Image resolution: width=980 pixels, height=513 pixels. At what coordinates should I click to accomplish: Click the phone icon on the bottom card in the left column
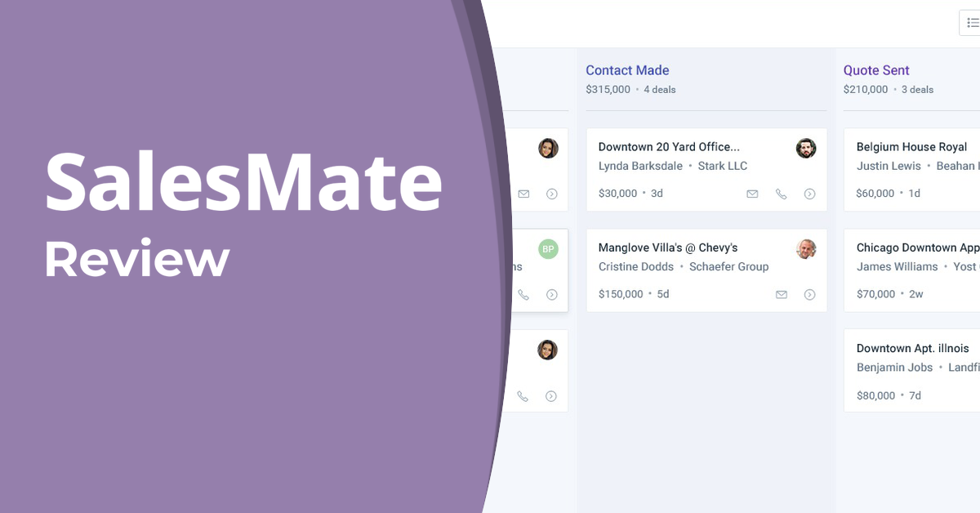pyautogui.click(x=523, y=396)
